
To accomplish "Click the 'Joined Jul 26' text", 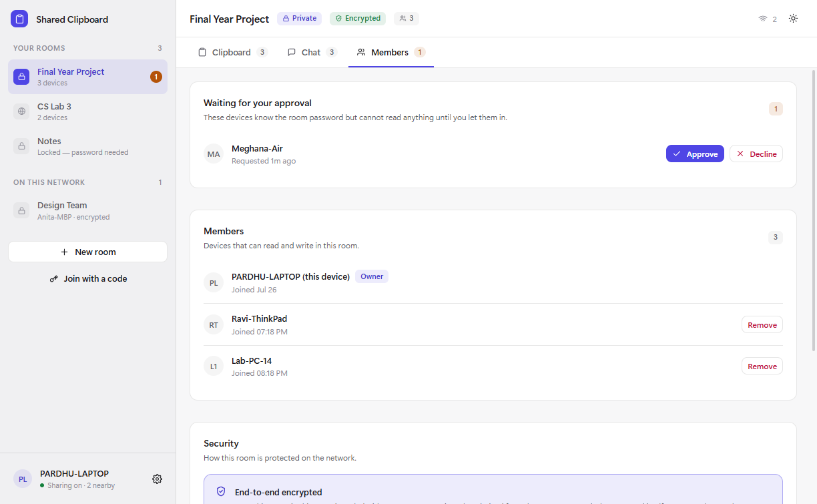I will pyautogui.click(x=254, y=290).
